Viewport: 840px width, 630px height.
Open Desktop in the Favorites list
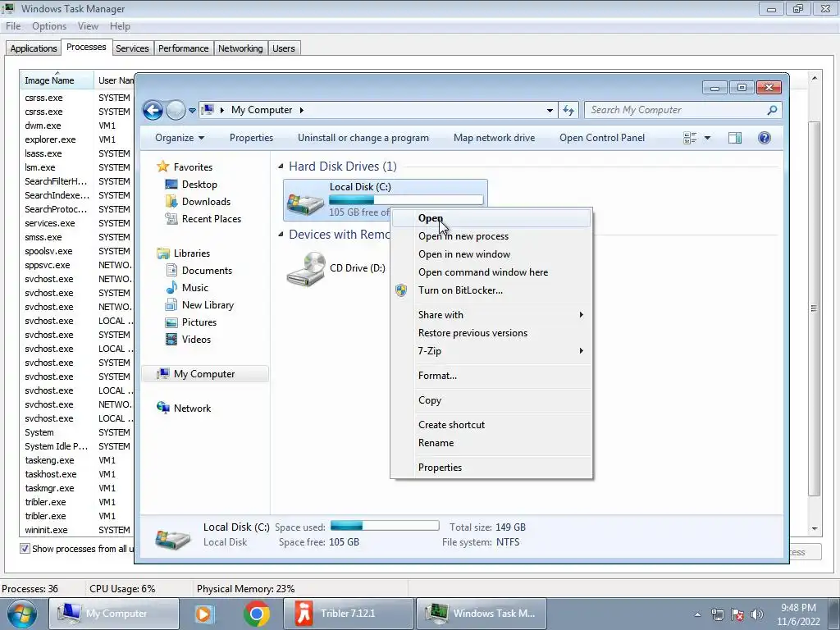199,185
